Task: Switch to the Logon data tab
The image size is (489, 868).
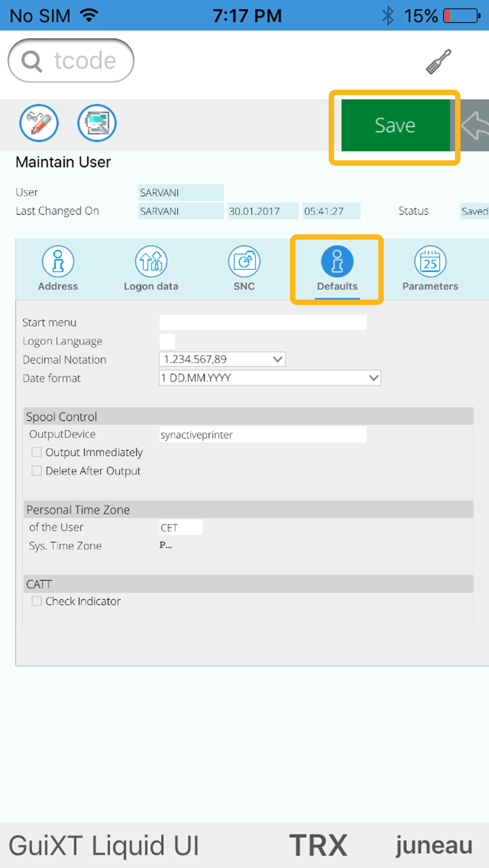Action: tap(151, 268)
